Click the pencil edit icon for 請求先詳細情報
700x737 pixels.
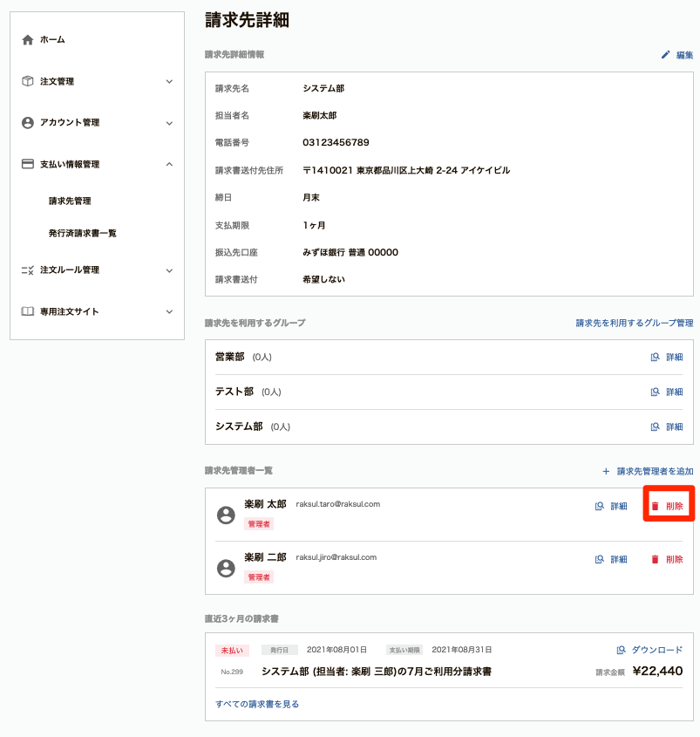tap(665, 55)
